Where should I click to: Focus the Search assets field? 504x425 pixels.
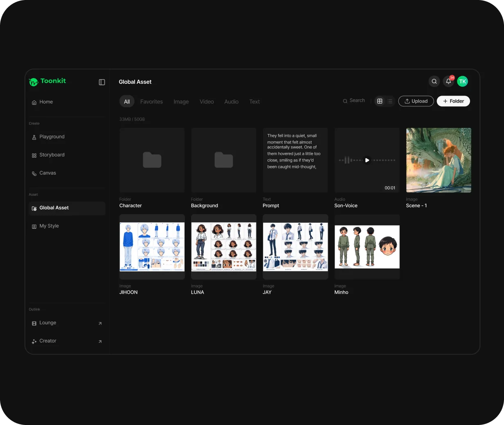[x=354, y=101]
